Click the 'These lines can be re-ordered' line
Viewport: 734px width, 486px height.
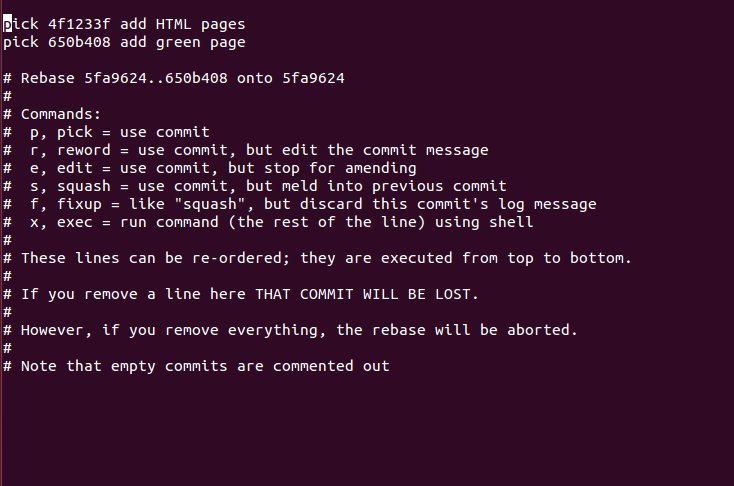tap(317, 258)
